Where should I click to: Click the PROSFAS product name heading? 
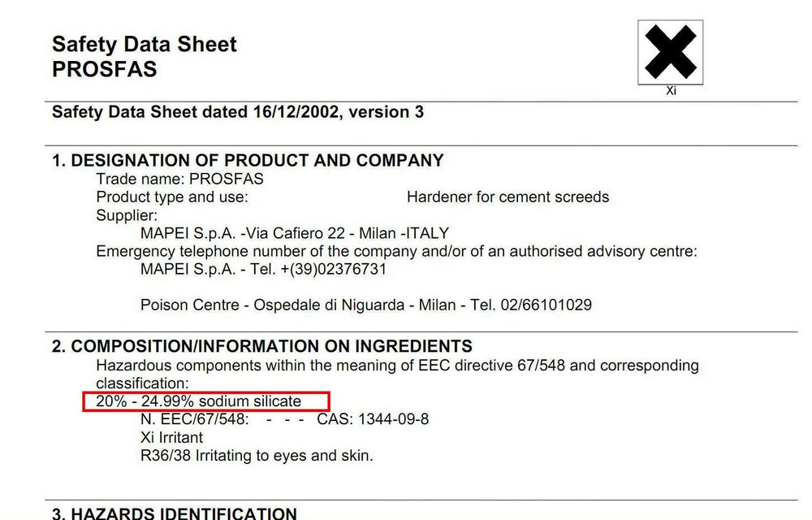point(104,69)
